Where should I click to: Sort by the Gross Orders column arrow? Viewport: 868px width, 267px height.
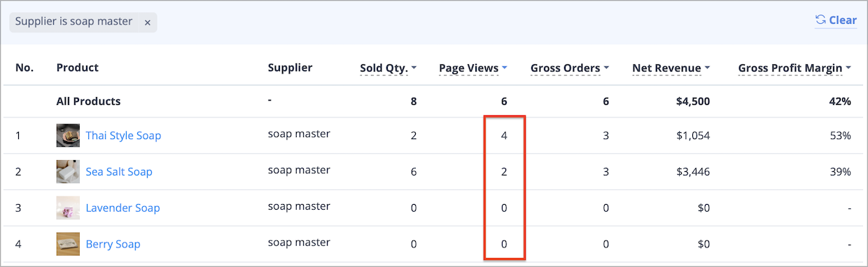[x=606, y=68]
